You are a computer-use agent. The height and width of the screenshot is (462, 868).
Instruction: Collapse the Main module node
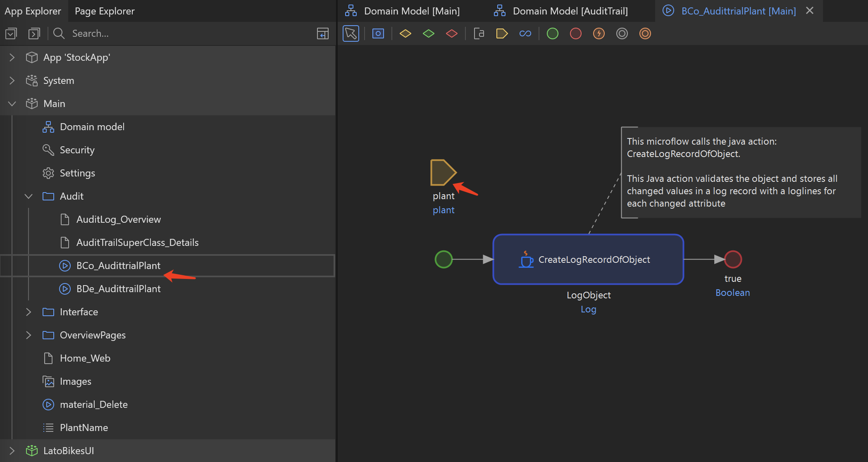pyautogui.click(x=12, y=104)
